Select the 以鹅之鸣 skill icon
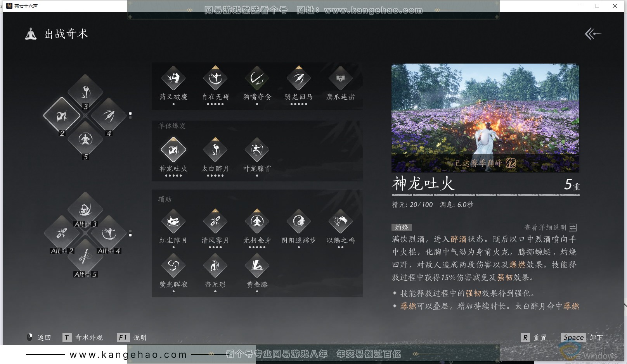 tap(341, 221)
